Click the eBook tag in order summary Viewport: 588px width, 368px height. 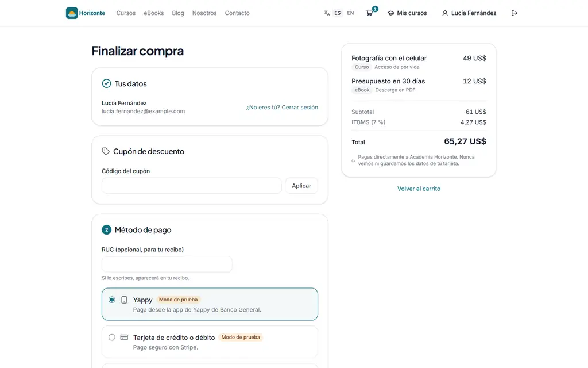(362, 90)
